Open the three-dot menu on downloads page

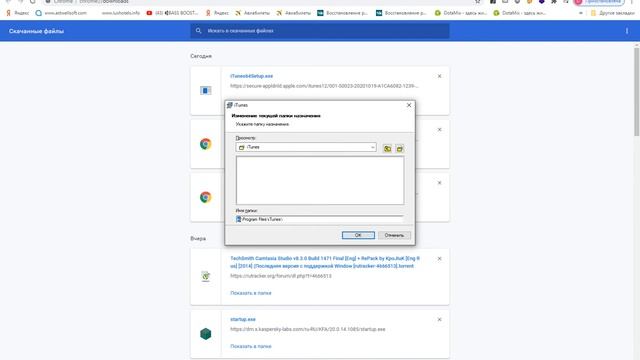pos(627,31)
